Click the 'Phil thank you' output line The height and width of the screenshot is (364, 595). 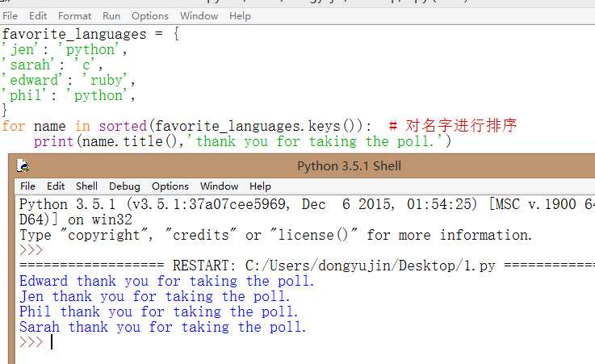pyautogui.click(x=158, y=312)
